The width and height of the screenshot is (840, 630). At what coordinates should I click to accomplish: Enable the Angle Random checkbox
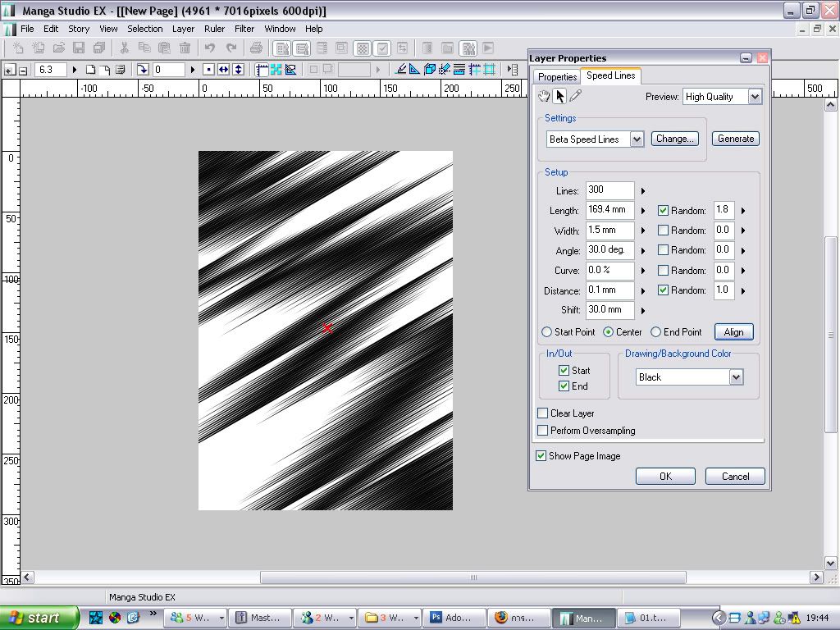tap(663, 250)
